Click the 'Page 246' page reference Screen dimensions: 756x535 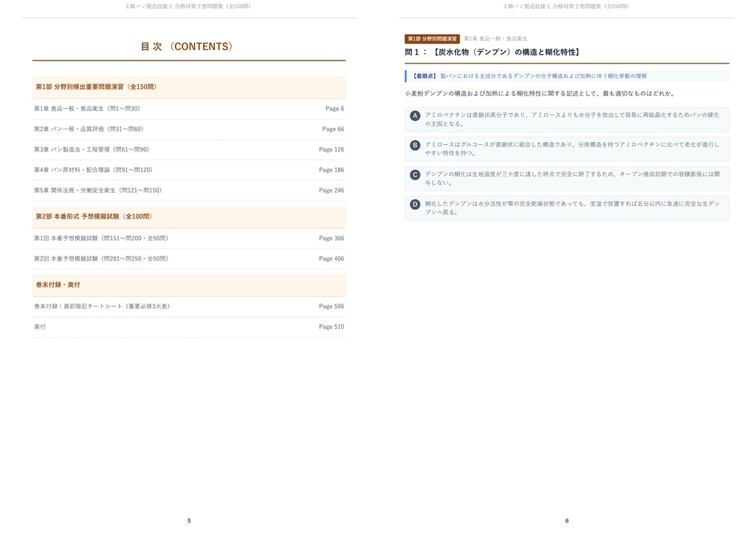[x=331, y=190]
